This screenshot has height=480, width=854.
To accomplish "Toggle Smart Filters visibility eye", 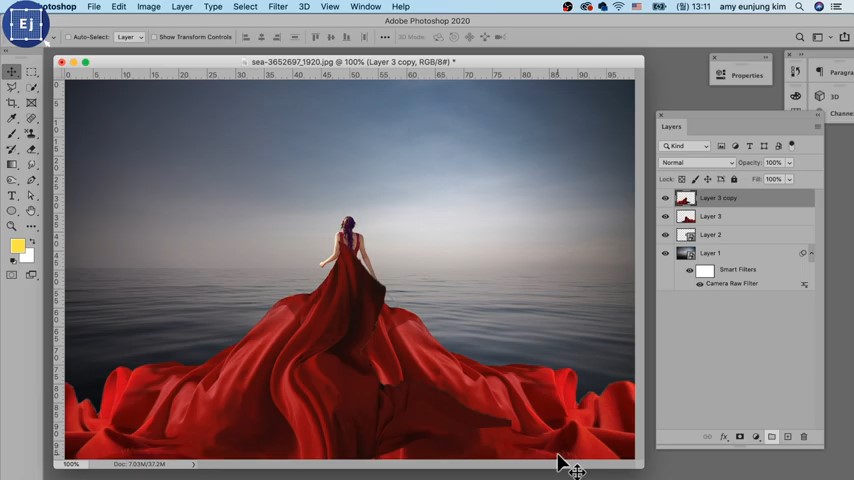I will tap(690, 271).
